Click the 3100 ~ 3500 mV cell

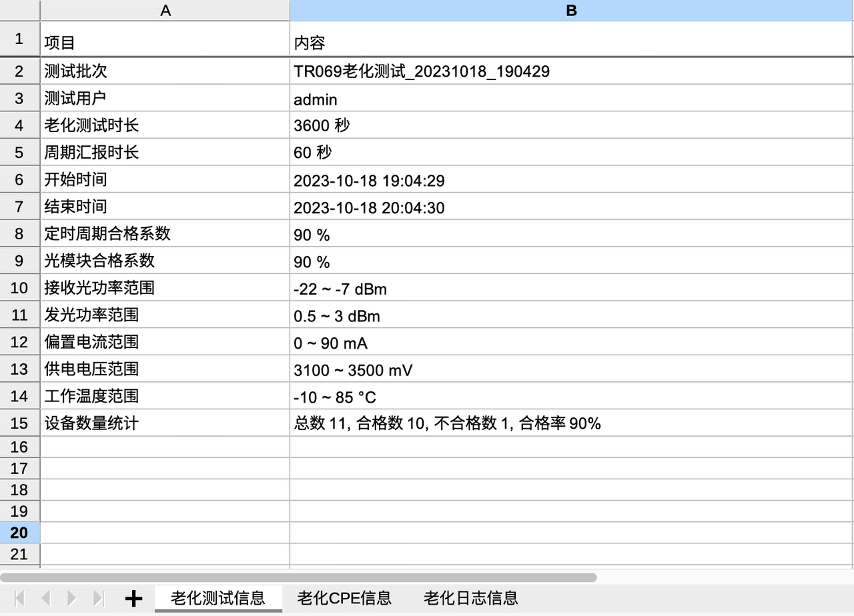point(353,370)
